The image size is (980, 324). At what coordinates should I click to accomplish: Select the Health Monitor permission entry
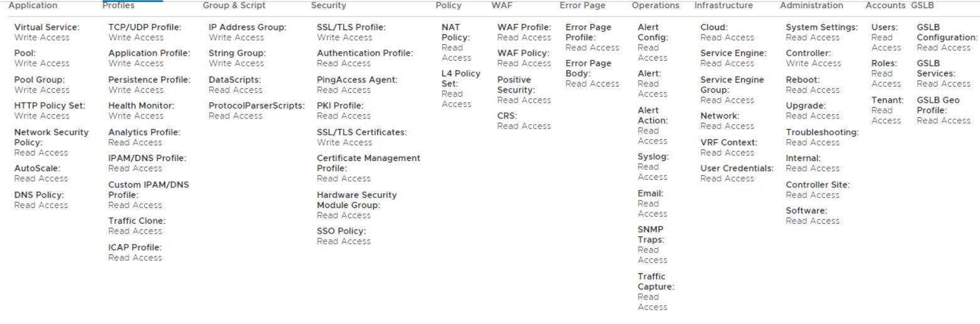tap(141, 106)
